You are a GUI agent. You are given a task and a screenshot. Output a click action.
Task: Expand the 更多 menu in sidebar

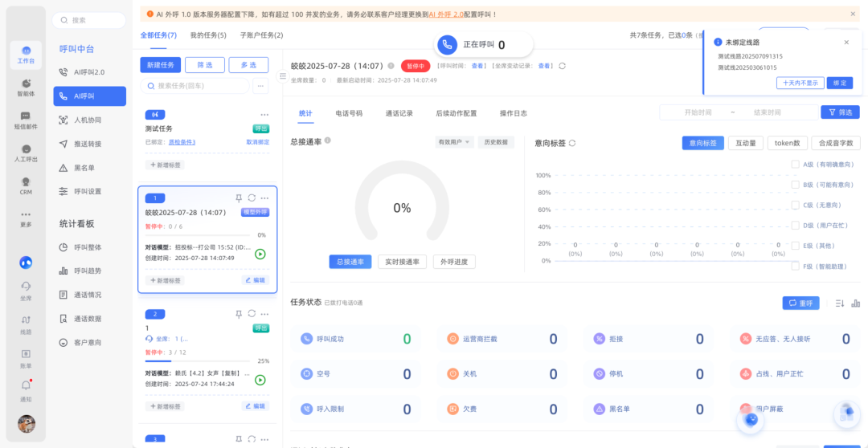click(26, 218)
